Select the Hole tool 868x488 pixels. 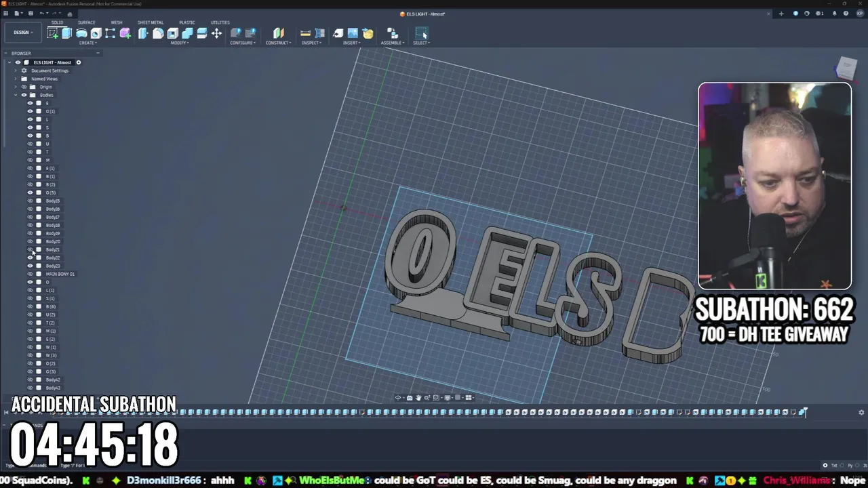96,33
